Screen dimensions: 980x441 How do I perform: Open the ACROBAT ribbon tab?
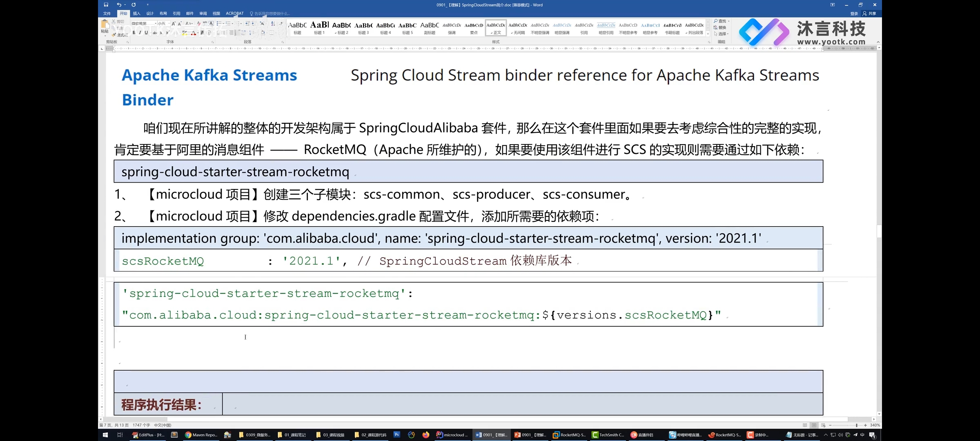[x=235, y=13]
